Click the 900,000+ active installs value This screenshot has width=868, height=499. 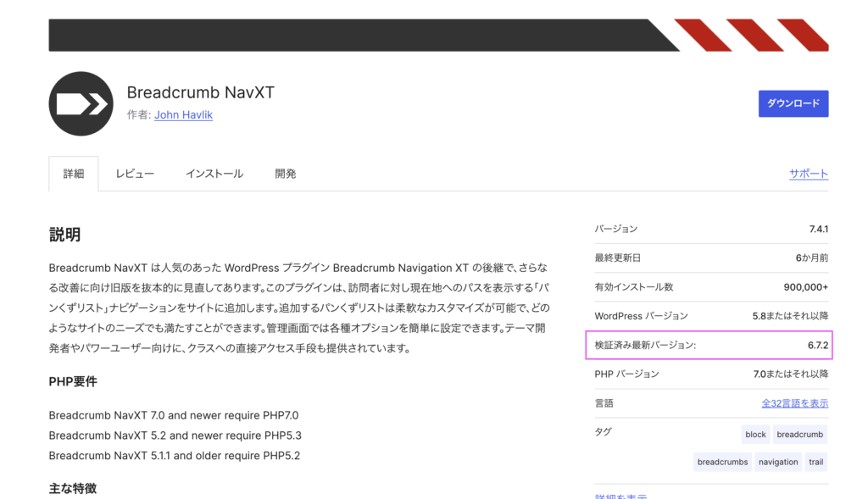(x=806, y=287)
